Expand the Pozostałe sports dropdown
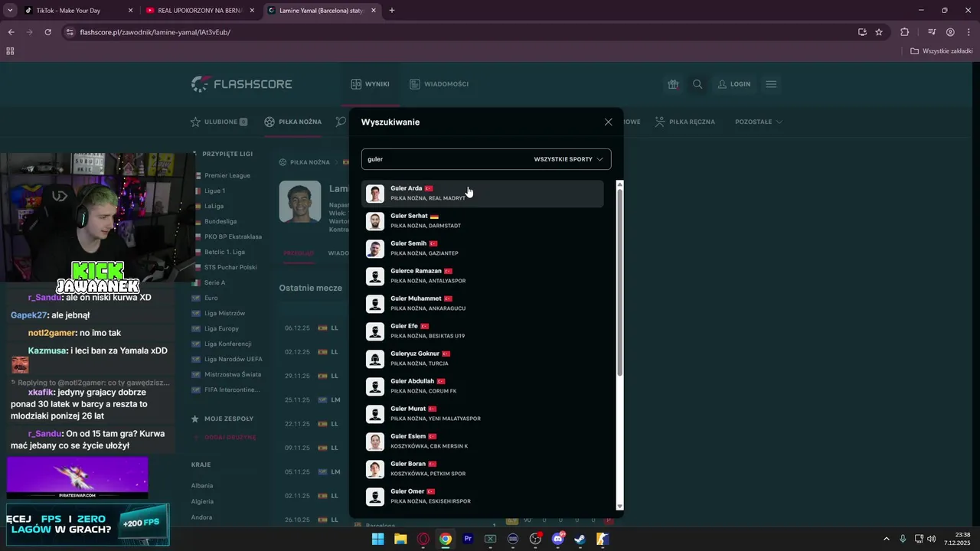This screenshot has width=980, height=551. pyautogui.click(x=759, y=122)
